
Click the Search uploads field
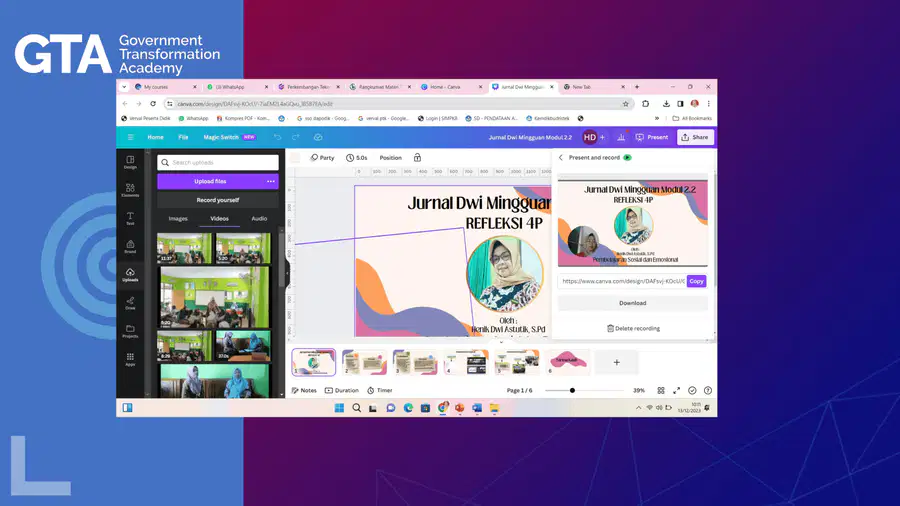pos(218,162)
